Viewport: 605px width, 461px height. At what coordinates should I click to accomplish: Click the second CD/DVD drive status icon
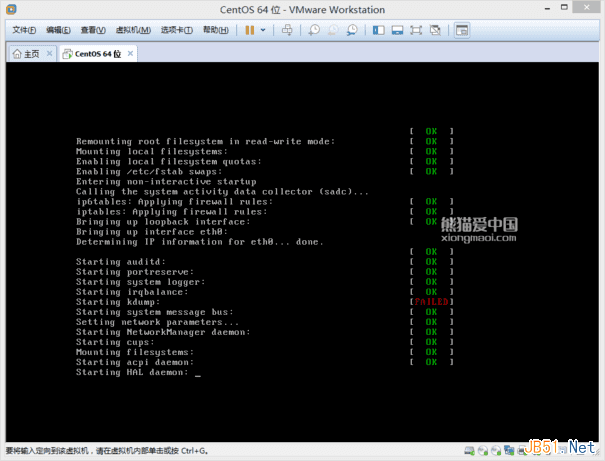pos(496,450)
